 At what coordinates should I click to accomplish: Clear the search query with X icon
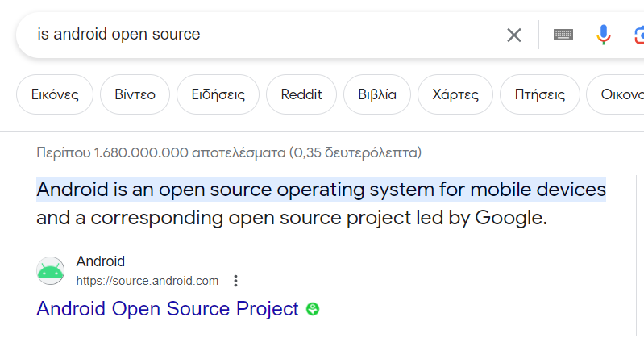(513, 35)
